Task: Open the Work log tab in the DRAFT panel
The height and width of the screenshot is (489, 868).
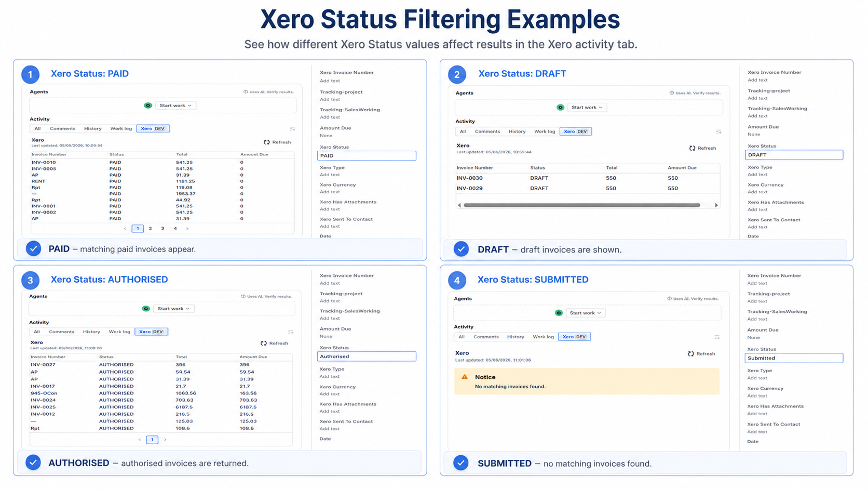Action: [x=545, y=132]
